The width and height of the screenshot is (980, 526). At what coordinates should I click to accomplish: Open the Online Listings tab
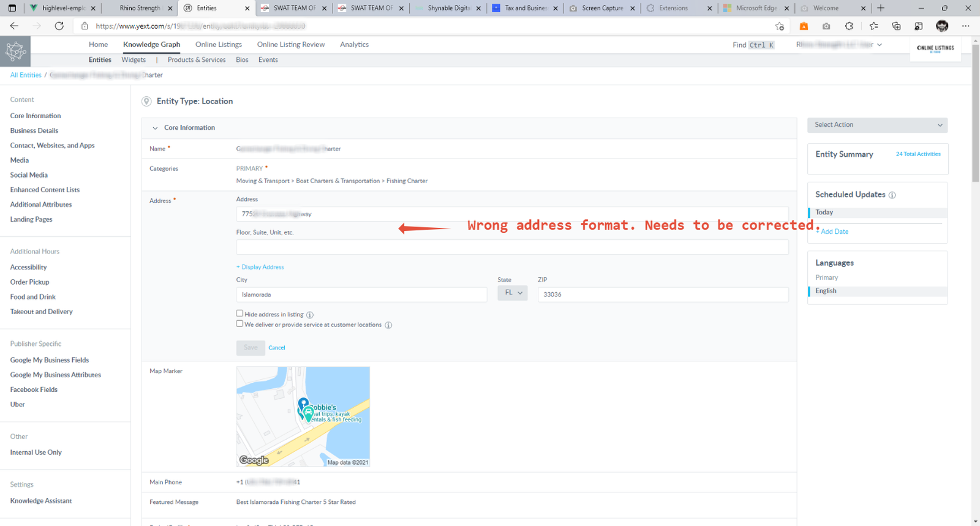[x=219, y=45]
